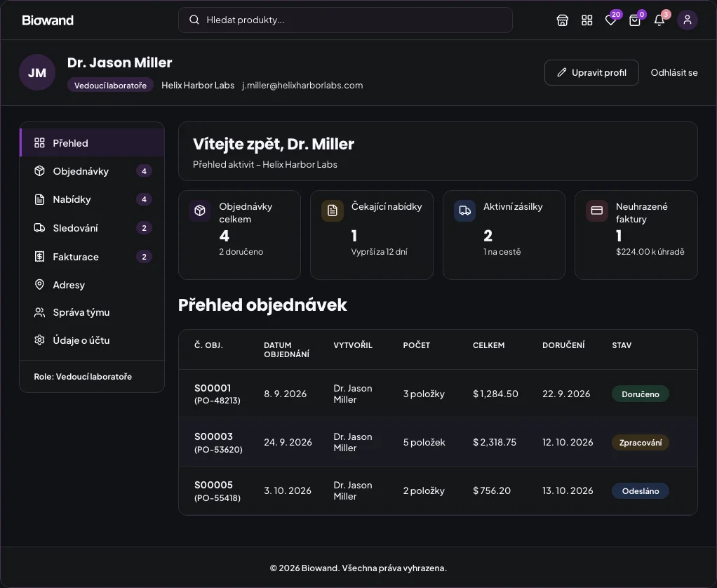Open the shopping cart icon
Image resolution: width=717 pixels, height=588 pixels.
pos(635,20)
